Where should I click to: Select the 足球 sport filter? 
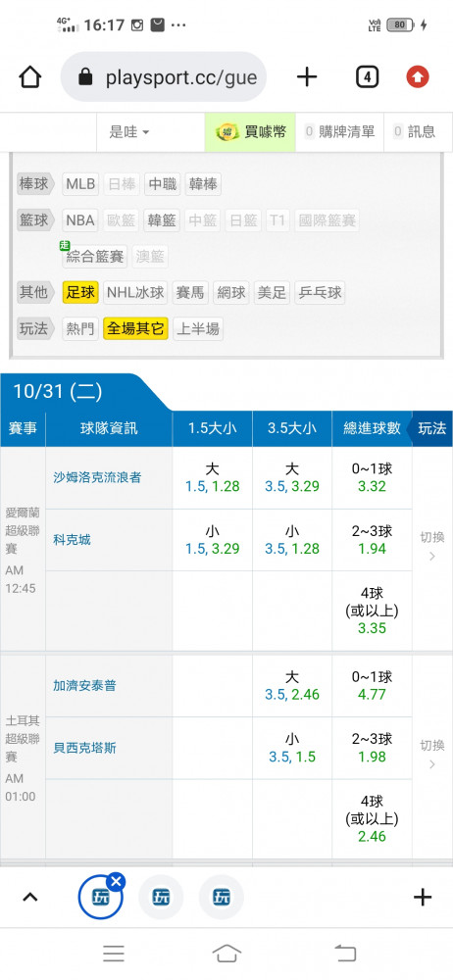(80, 292)
